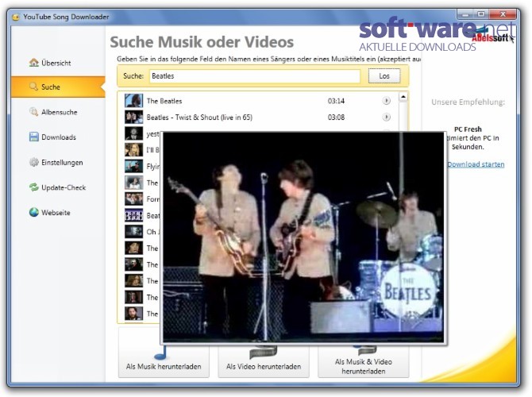The width and height of the screenshot is (532, 397).
Task: Click Als Musik & Video herunterladen button
Action: pyautogui.click(x=364, y=361)
